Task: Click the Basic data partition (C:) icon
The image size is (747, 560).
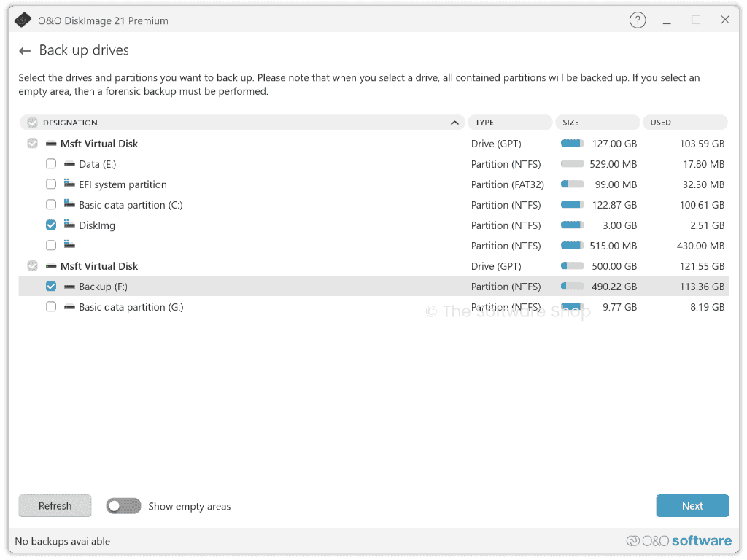Action: click(69, 204)
